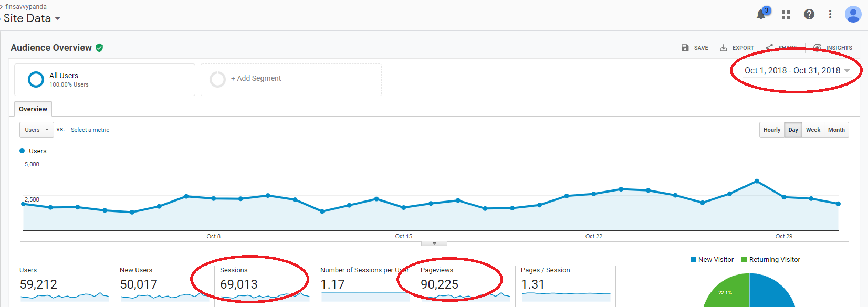
Task: Click the Pageviews metric label
Action: point(437,270)
